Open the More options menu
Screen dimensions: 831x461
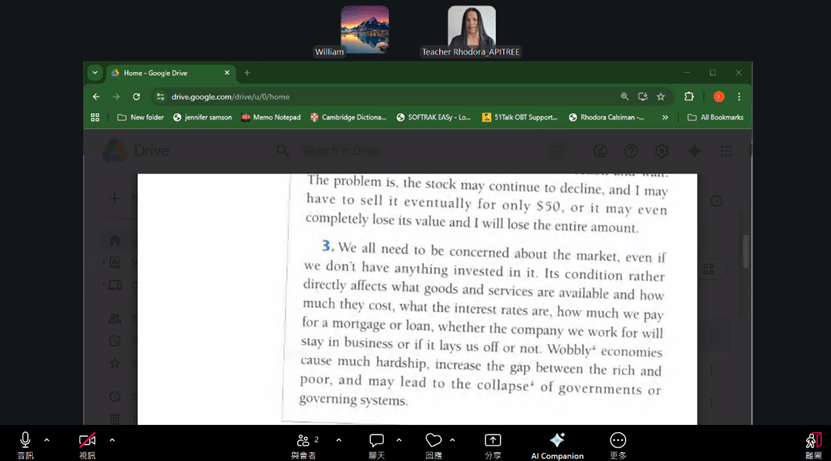coord(617,444)
